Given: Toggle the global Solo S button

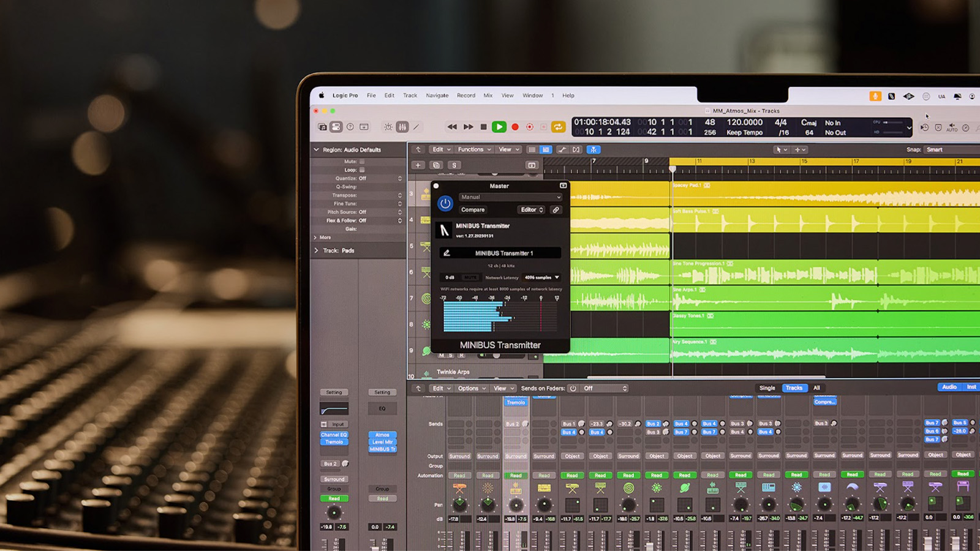Looking at the screenshot, I should (x=454, y=165).
